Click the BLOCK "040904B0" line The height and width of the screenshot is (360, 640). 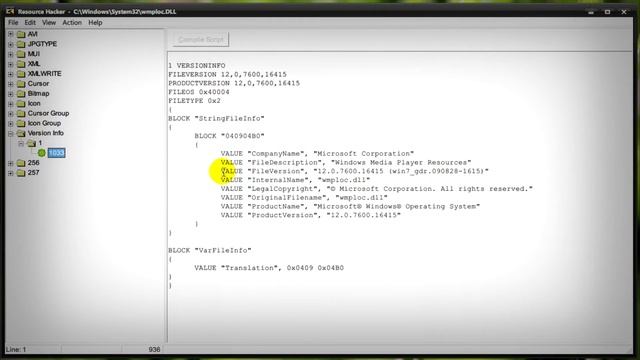coord(229,136)
